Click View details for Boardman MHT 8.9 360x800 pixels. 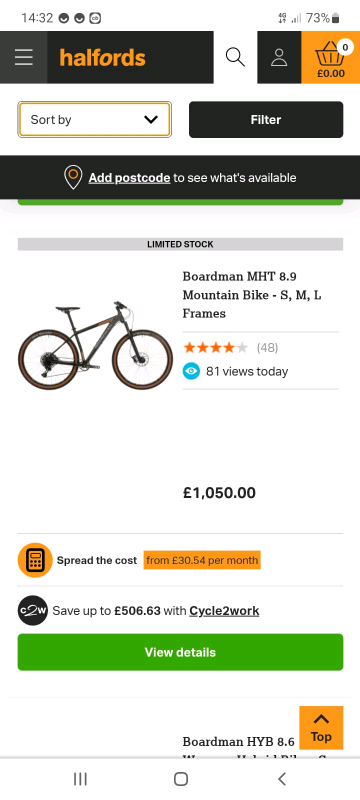(180, 652)
